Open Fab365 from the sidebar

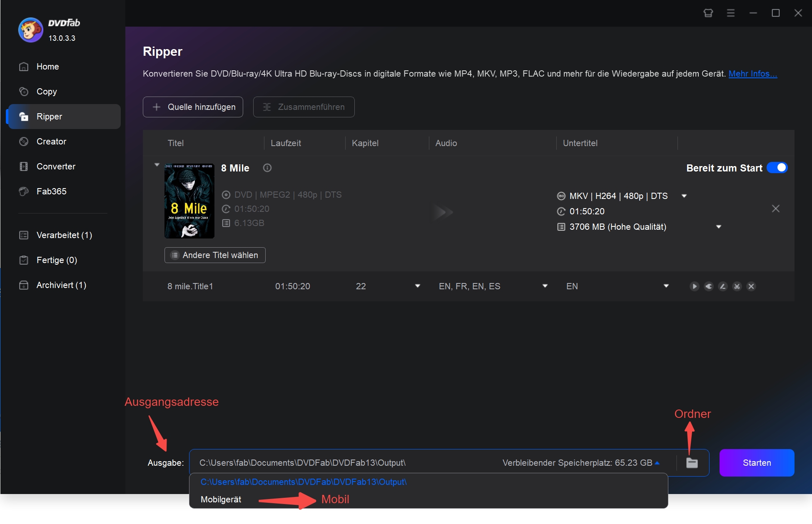click(x=51, y=191)
